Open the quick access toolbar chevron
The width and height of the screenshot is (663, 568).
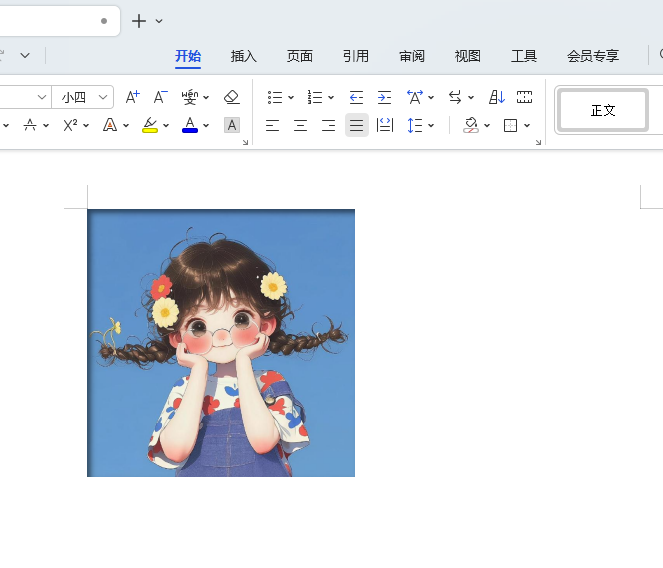coord(25,55)
